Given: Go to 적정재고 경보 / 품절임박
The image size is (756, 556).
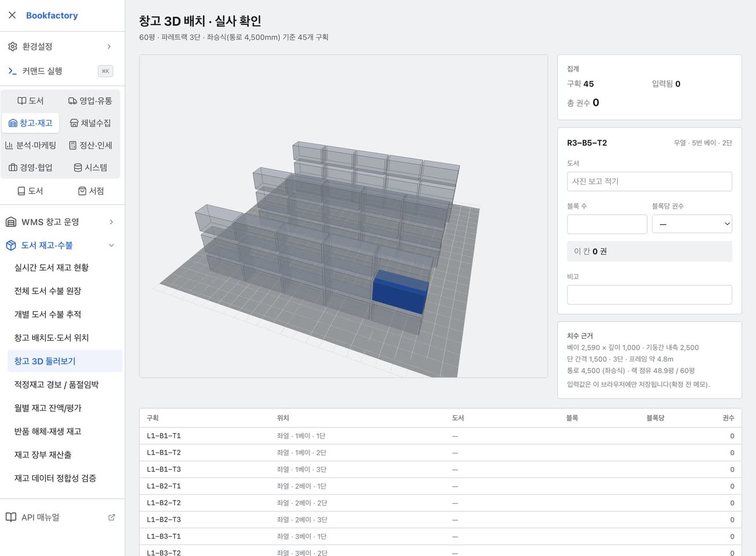Looking at the screenshot, I should tap(57, 385).
